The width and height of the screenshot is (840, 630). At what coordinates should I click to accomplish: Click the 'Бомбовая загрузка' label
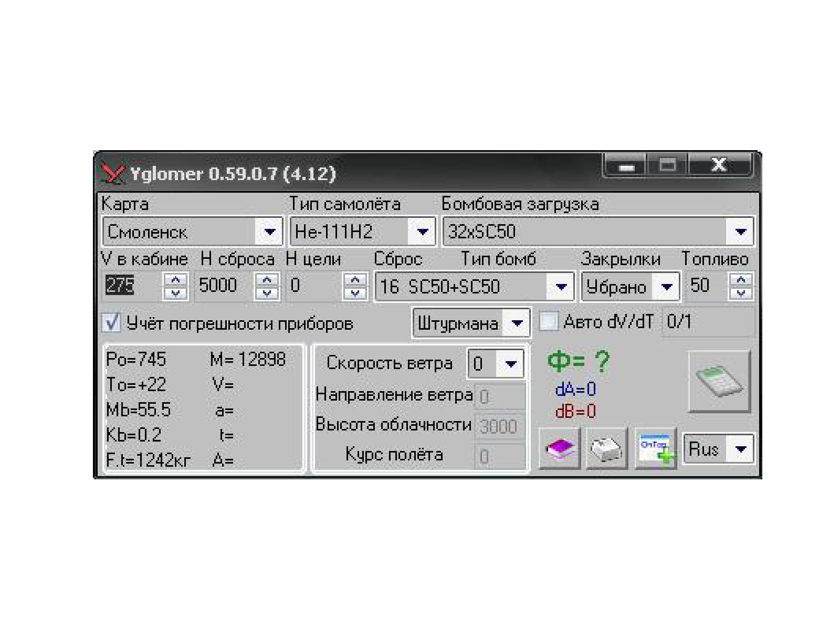[520, 204]
